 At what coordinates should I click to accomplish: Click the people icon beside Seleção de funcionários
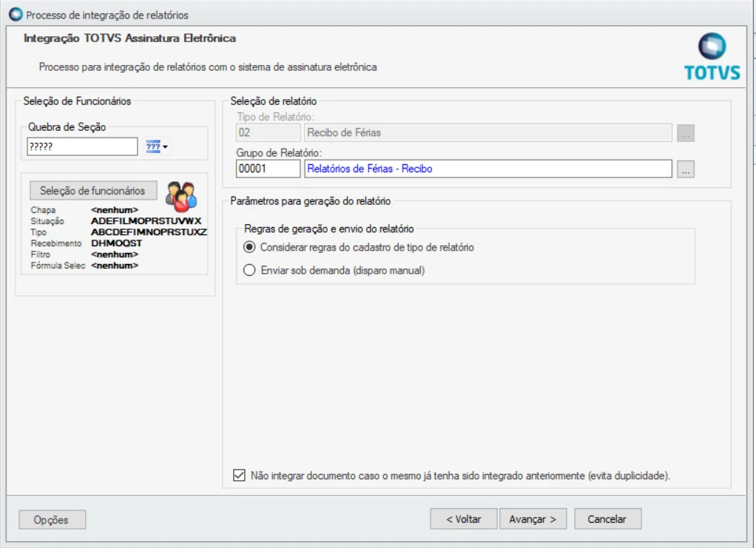(x=181, y=195)
